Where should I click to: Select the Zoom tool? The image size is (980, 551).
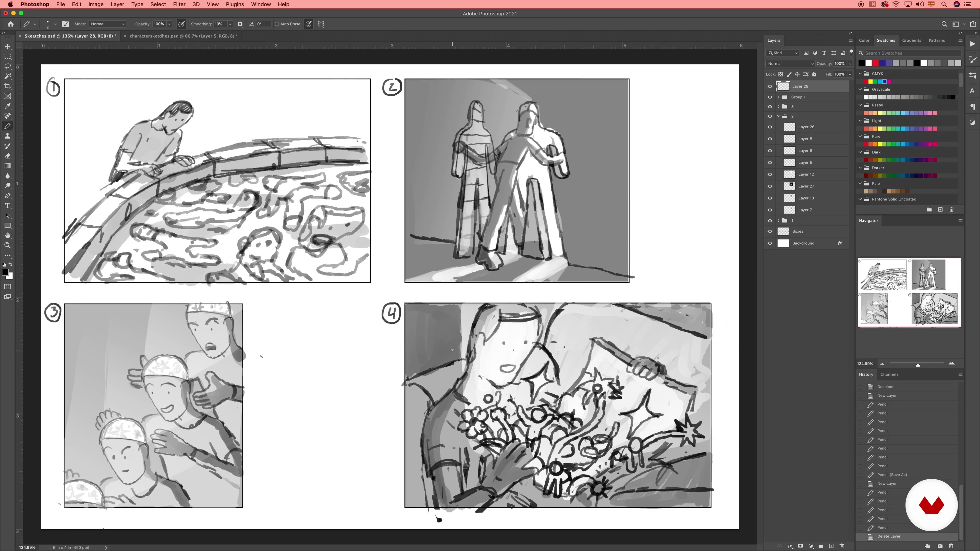pos(8,245)
